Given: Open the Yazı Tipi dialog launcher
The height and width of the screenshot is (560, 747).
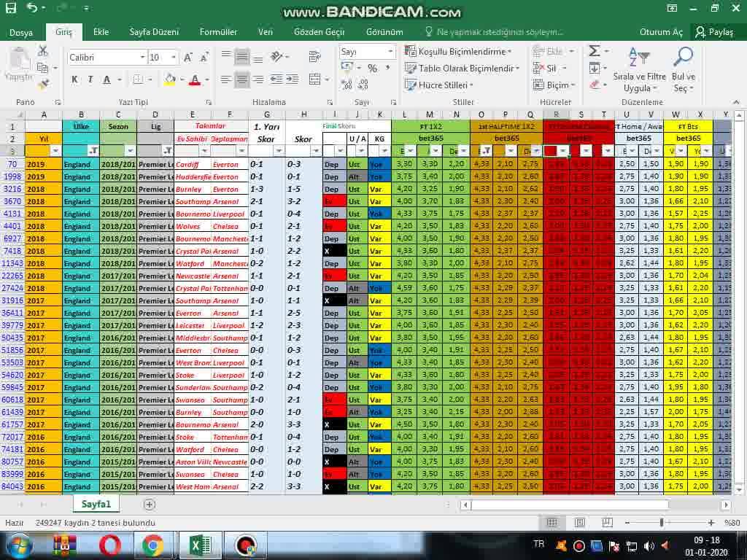Looking at the screenshot, I should (209, 102).
